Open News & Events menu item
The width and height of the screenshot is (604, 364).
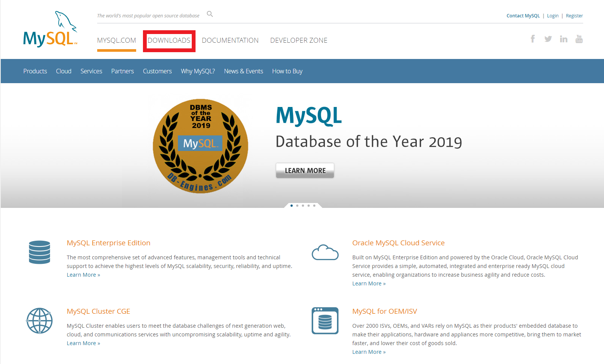pos(244,71)
